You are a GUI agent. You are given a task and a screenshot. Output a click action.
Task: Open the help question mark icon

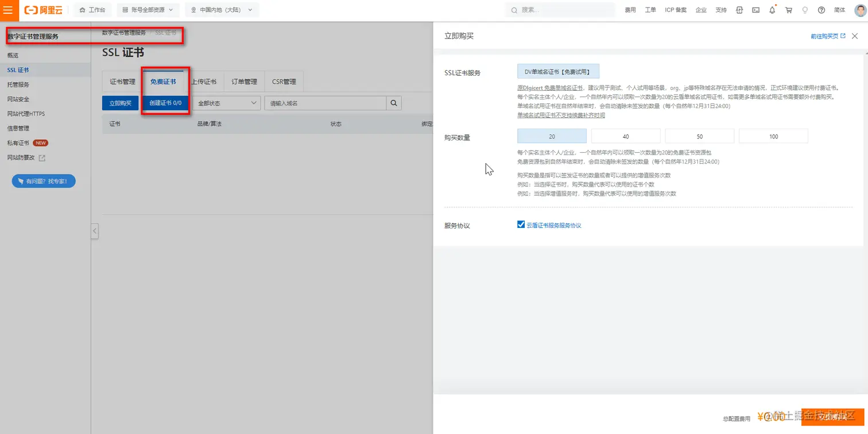pos(821,10)
